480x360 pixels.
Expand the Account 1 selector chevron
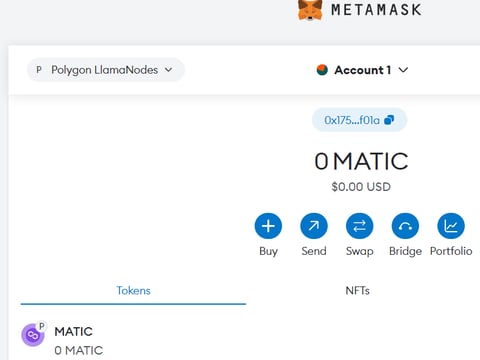point(403,70)
